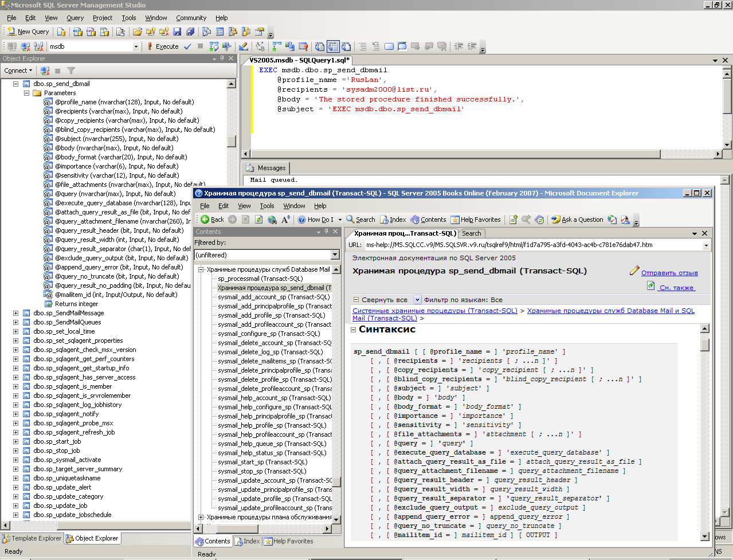The height and width of the screenshot is (560, 733).
Task: Open the Filtered by (unfiltered) dropdown
Action: 335,255
